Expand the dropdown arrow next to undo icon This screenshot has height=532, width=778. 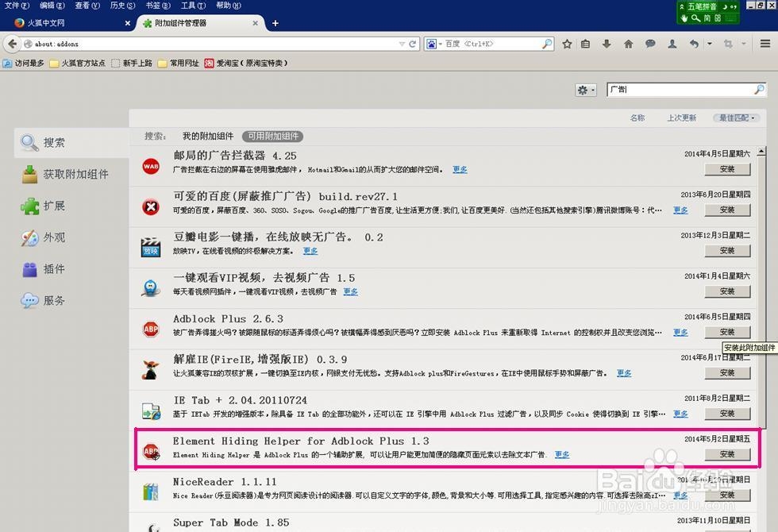pos(710,44)
